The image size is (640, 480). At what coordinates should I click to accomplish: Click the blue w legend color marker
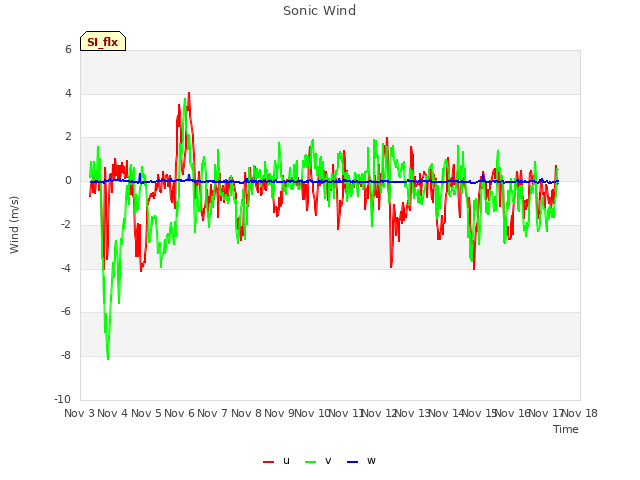tap(353, 462)
